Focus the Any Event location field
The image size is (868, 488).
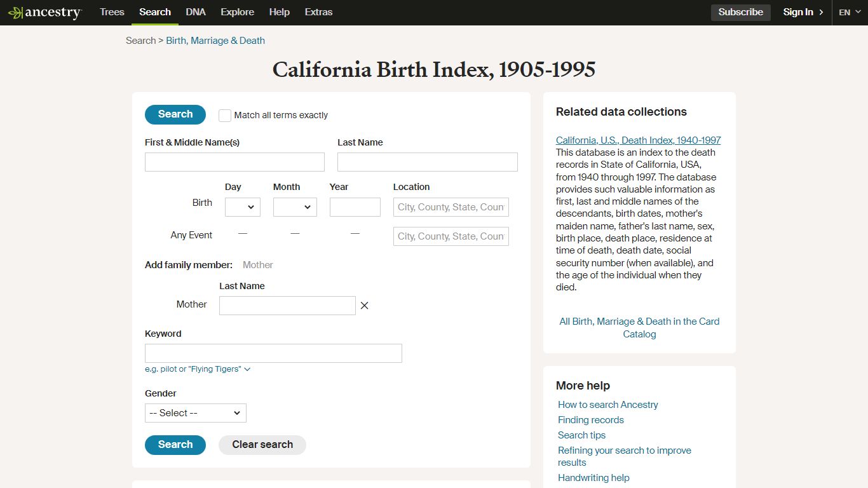451,236
